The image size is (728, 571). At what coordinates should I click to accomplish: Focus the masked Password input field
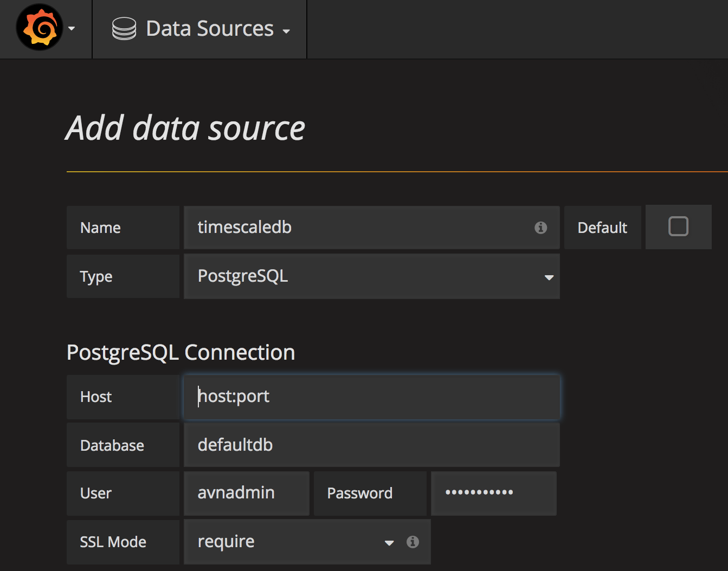[493, 493]
